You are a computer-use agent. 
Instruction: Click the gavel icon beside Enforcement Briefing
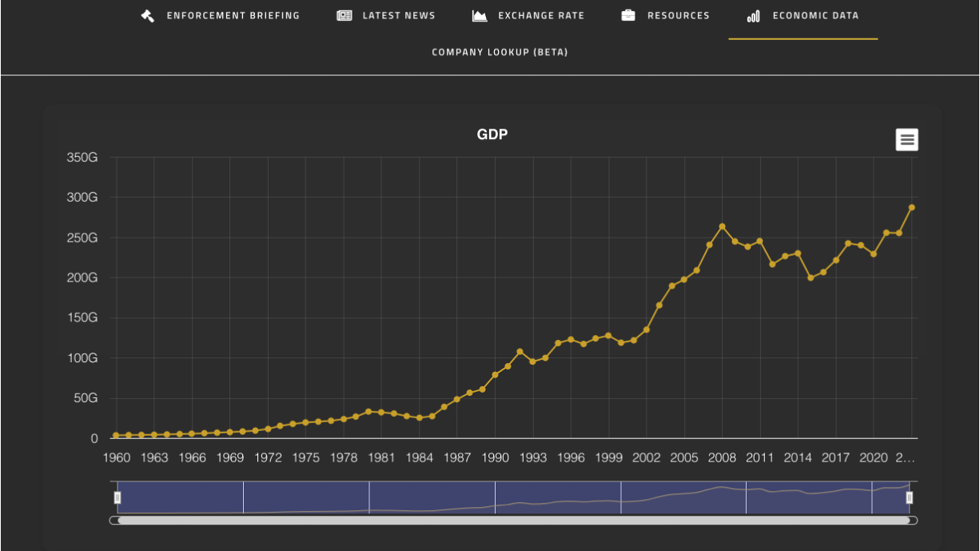148,16
